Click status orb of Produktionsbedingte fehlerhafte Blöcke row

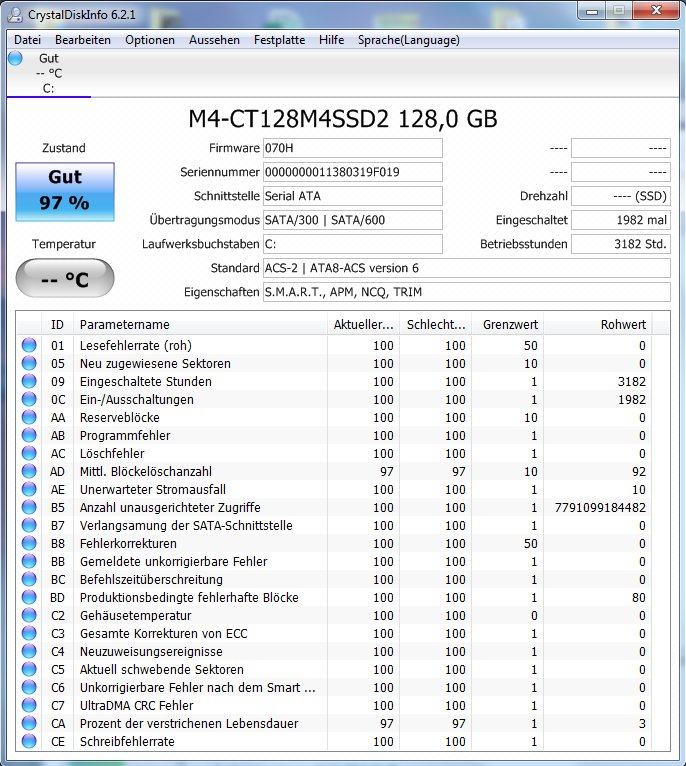point(29,597)
